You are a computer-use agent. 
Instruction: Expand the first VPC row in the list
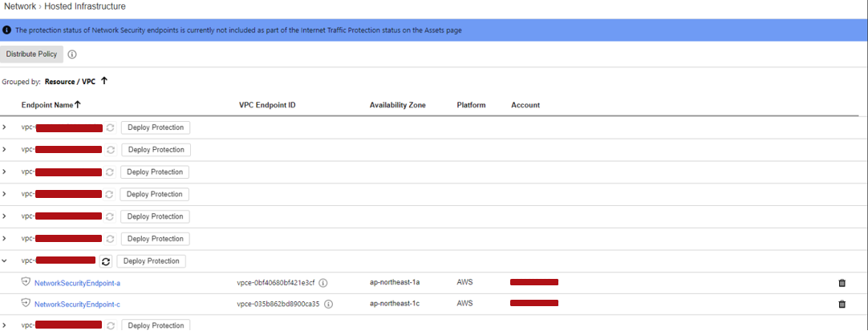point(5,127)
